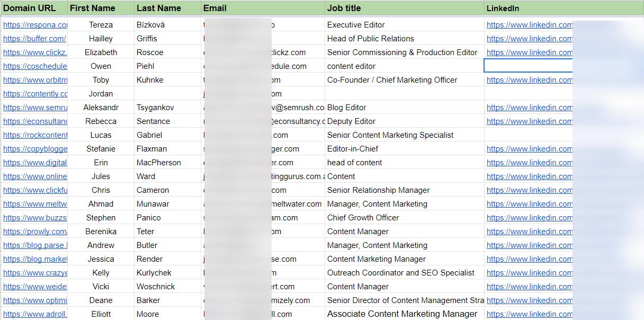Select the last name cell 'MacPherson'
Image resolution: width=644 pixels, height=320 pixels.
[167, 163]
